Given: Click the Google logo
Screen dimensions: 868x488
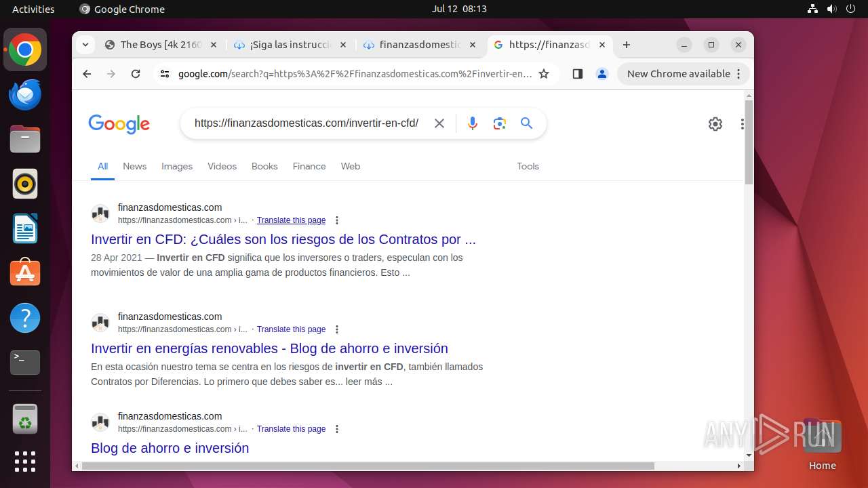Looking at the screenshot, I should click(119, 124).
